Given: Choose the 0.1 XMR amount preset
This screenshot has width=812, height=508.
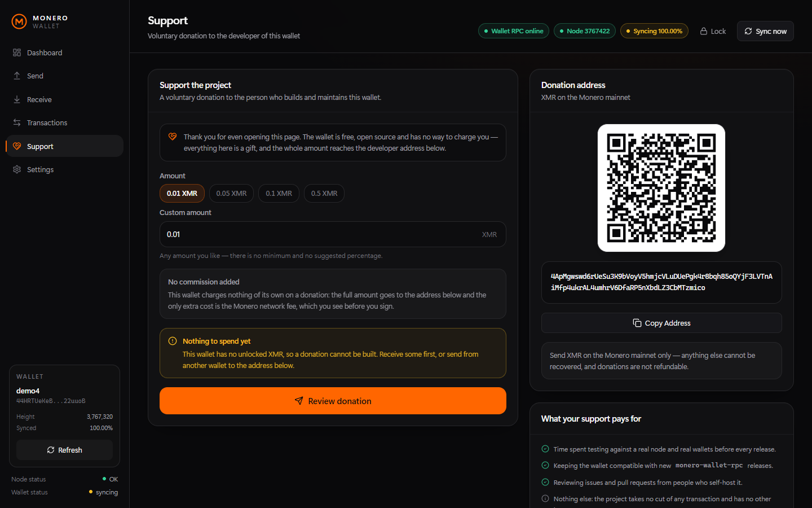Looking at the screenshot, I should pyautogui.click(x=279, y=193).
